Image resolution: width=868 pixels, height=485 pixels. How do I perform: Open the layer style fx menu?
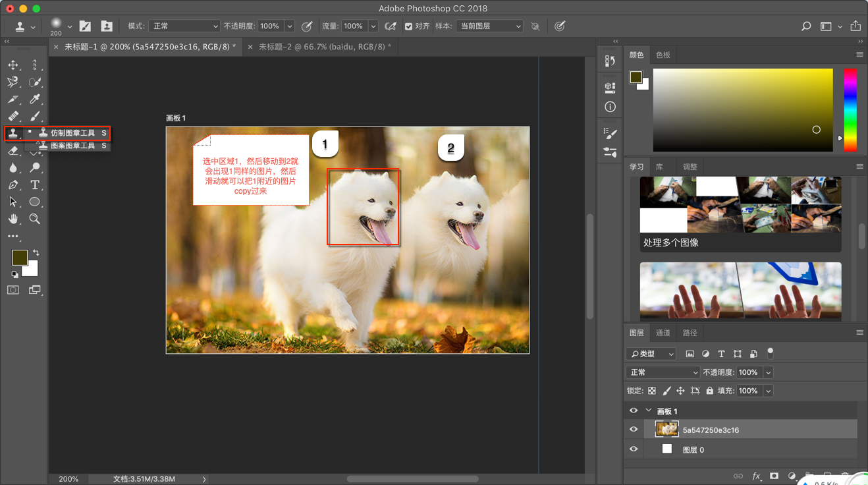[x=756, y=476]
